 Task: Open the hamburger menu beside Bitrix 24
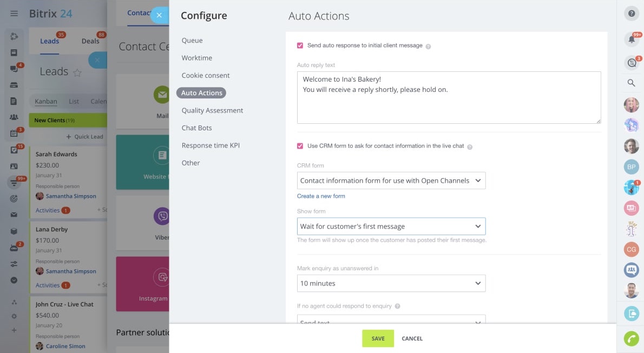click(14, 14)
